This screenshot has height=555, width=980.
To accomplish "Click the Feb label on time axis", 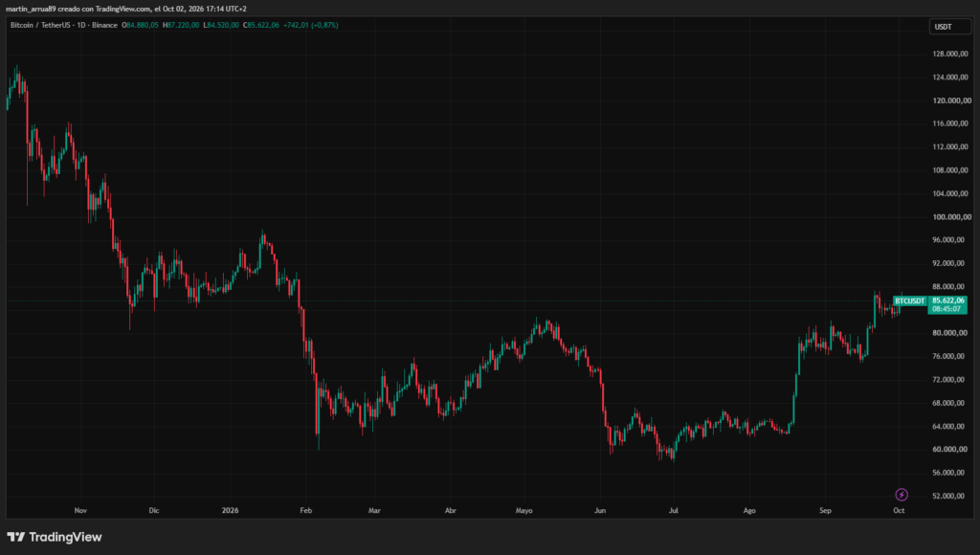I will [x=305, y=511].
